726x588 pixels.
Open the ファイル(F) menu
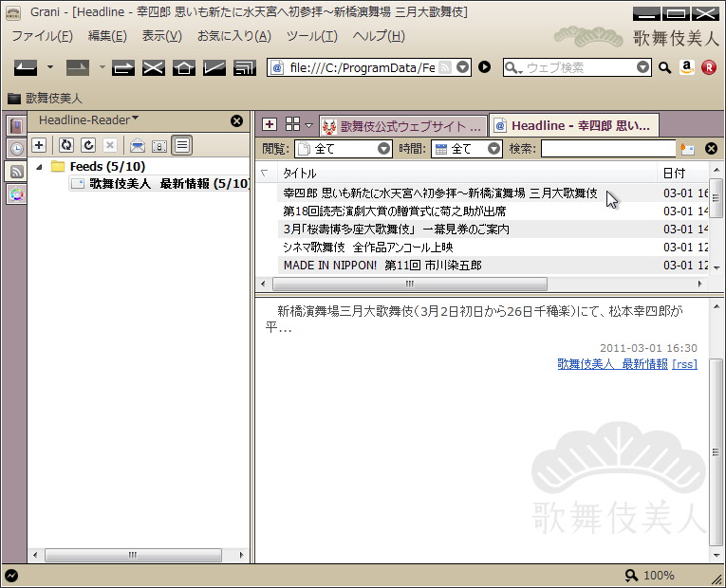(42, 36)
